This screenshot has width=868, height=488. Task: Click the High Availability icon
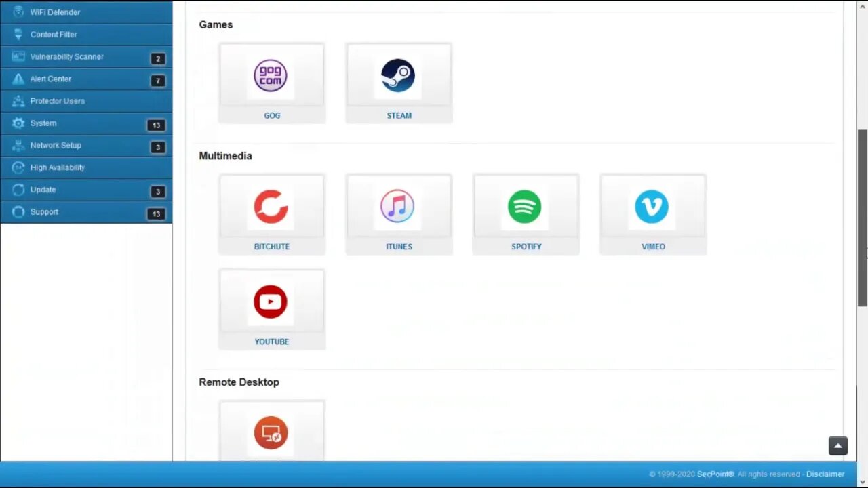coord(18,167)
